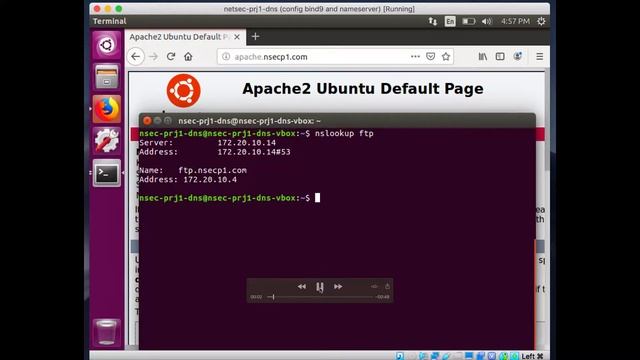Fast forward the video playback
640x360 pixels.
338,287
